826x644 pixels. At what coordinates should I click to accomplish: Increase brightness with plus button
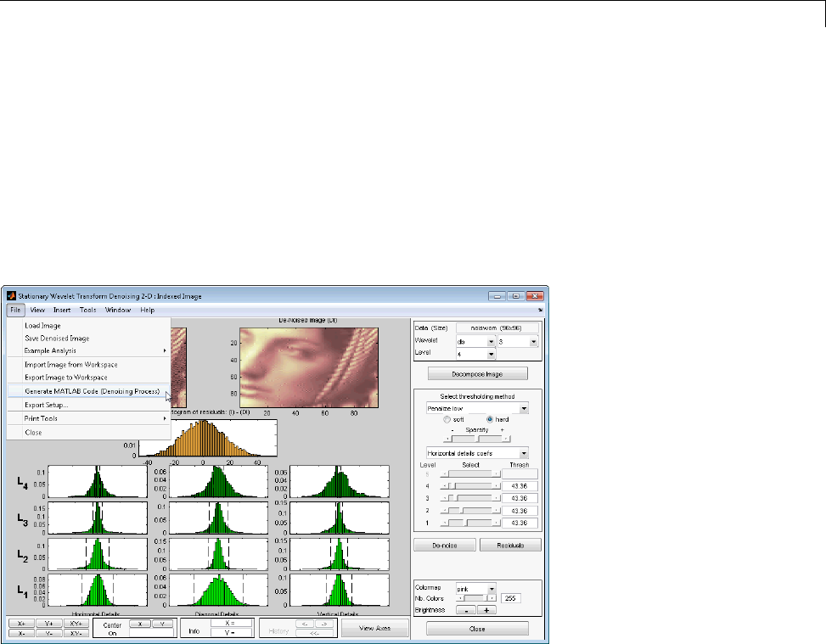pos(486,610)
